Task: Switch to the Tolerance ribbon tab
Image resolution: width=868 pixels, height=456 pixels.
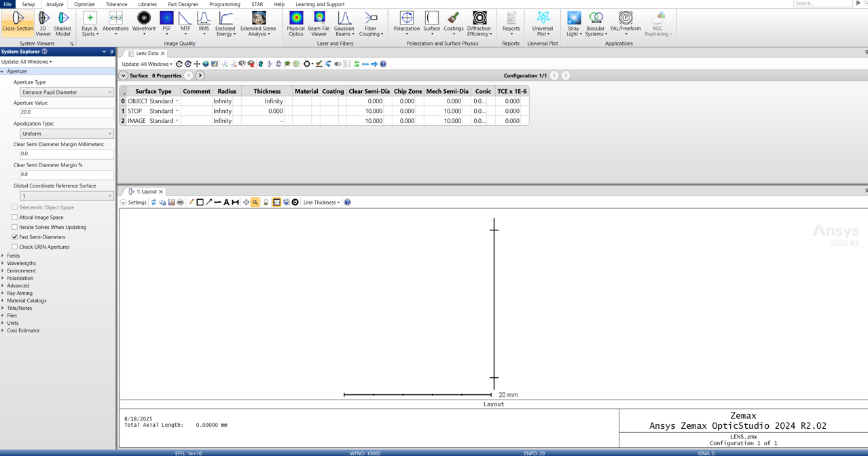Action: coord(116,4)
